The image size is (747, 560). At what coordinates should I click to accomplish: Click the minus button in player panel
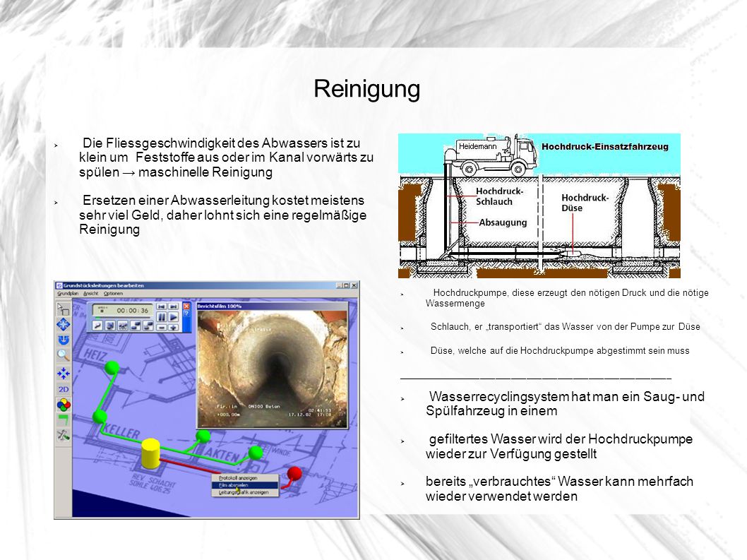[x=162, y=328]
